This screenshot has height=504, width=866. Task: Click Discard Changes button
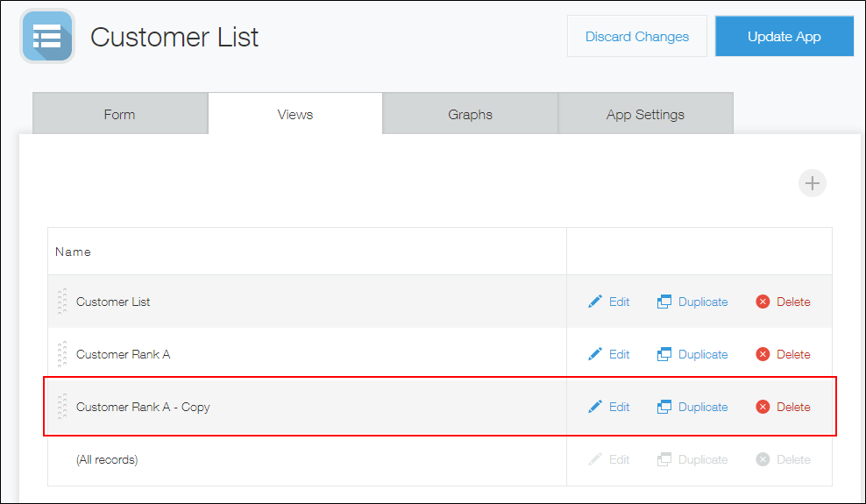point(636,36)
